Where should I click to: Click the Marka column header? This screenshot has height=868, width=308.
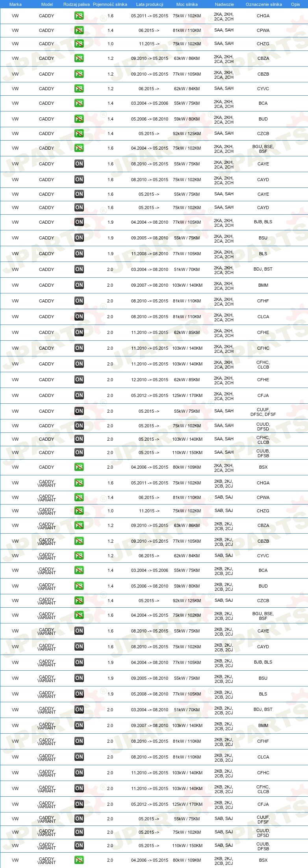15,4
